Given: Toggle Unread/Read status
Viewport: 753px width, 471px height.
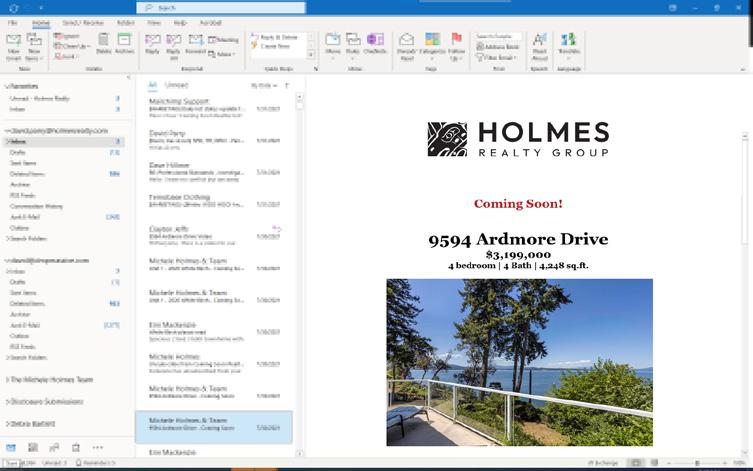Looking at the screenshot, I should [x=406, y=47].
